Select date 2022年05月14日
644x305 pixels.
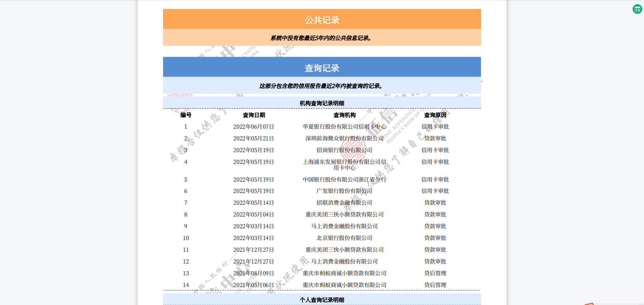click(254, 203)
